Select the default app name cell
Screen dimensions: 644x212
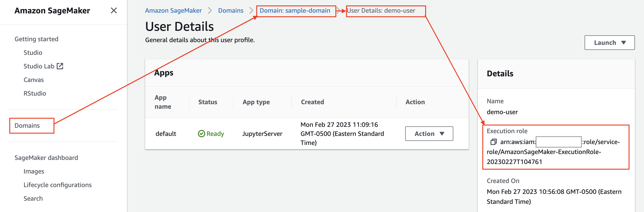click(166, 134)
